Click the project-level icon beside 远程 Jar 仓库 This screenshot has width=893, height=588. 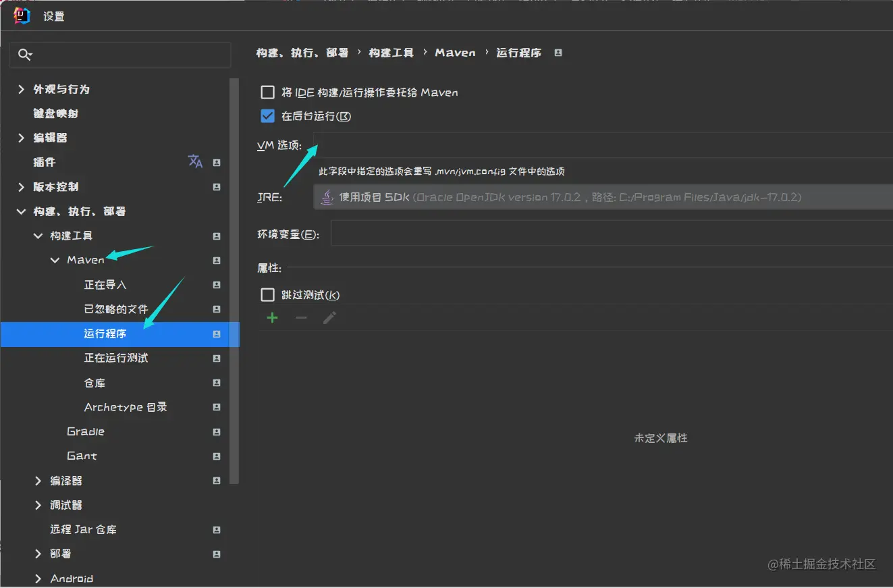[217, 530]
